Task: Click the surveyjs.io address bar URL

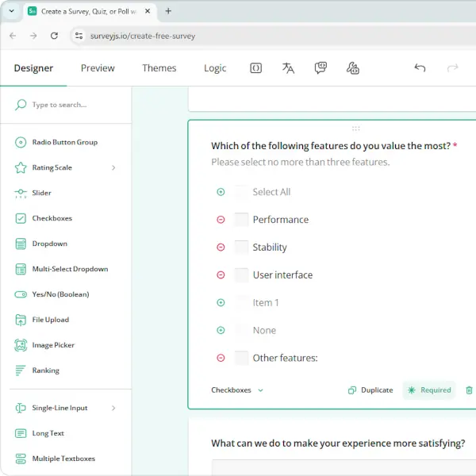Action: tap(143, 36)
